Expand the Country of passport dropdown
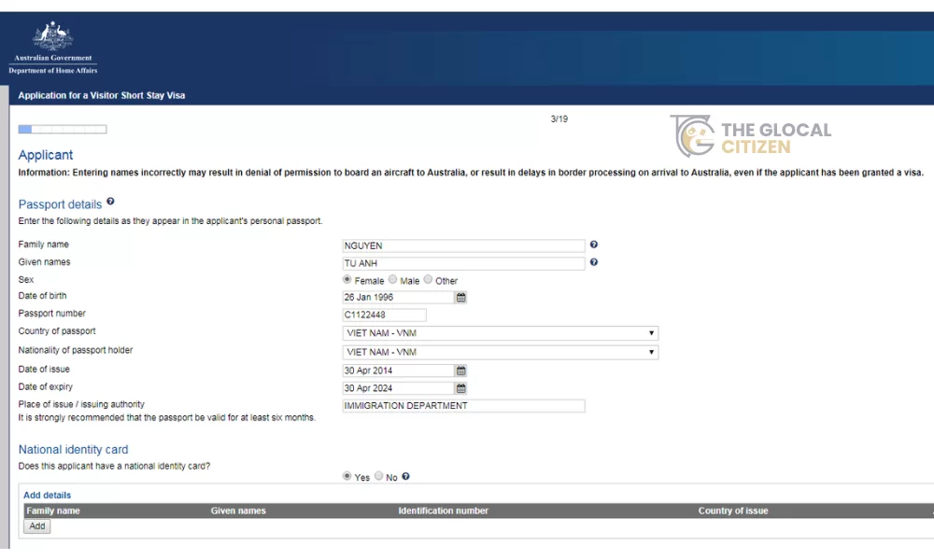 [x=501, y=333]
